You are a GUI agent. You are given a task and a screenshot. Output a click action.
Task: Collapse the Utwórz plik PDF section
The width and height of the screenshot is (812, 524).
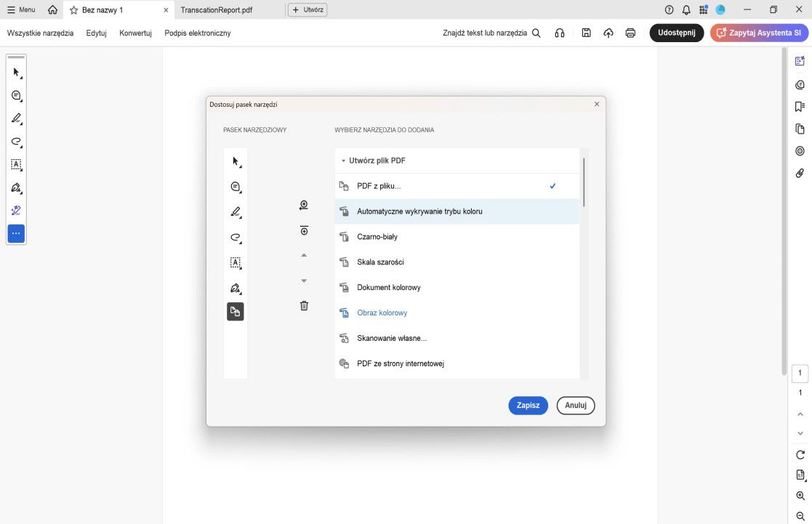click(x=343, y=161)
